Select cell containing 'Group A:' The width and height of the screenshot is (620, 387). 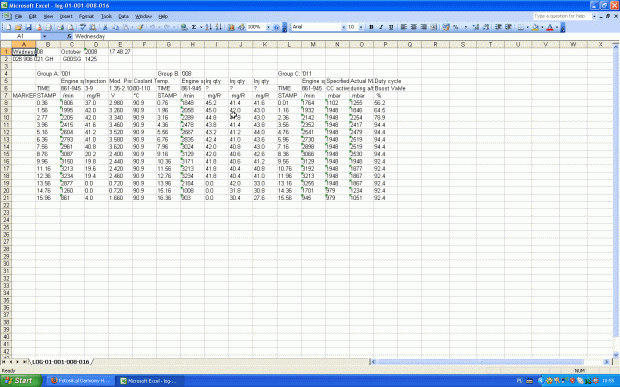click(x=48, y=74)
